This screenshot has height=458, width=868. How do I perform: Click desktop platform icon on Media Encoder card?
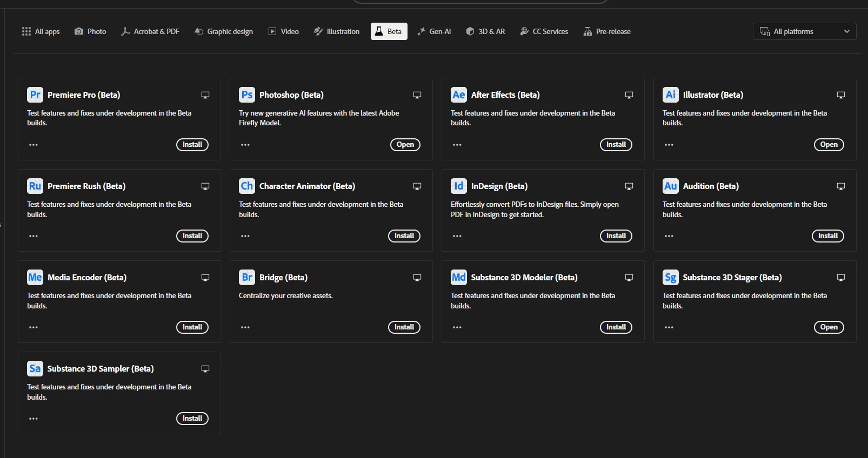click(x=205, y=278)
